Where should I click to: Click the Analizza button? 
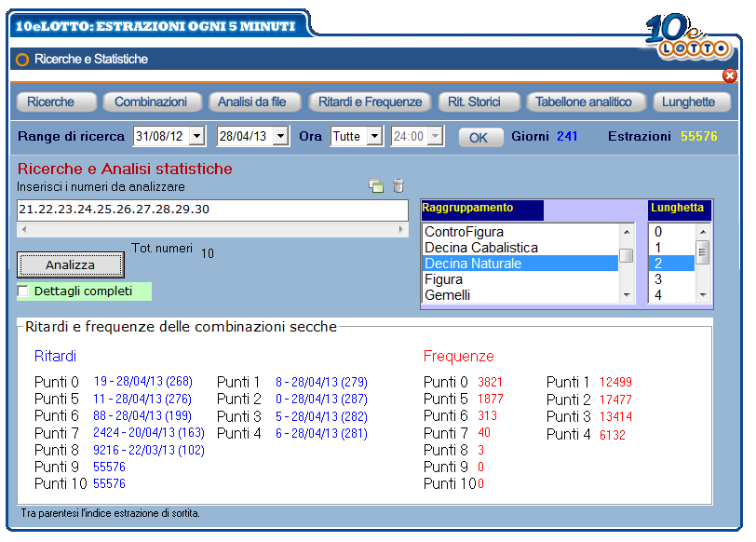71,265
